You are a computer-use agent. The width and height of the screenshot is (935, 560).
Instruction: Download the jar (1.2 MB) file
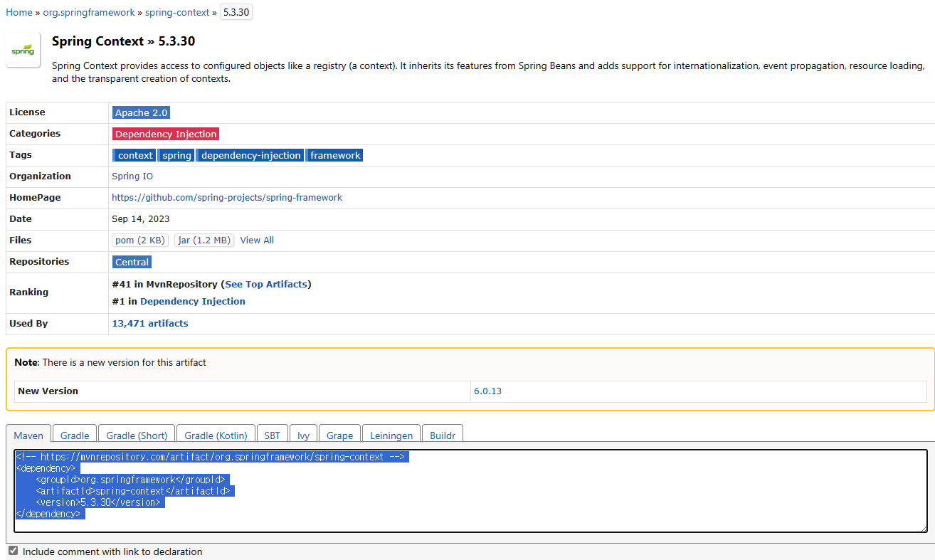pos(204,240)
